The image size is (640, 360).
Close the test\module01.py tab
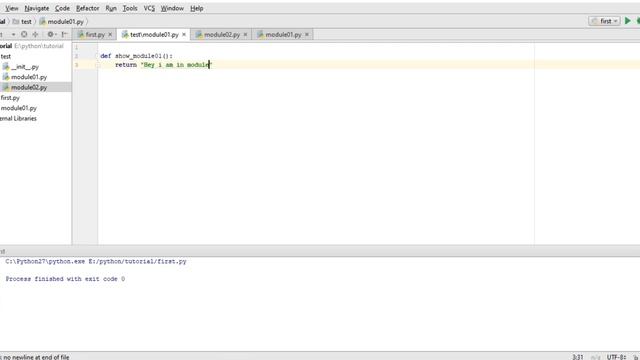pos(184,35)
